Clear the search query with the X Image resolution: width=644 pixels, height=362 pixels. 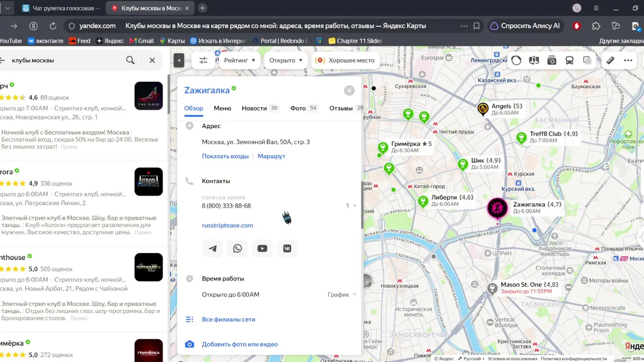coord(152,60)
